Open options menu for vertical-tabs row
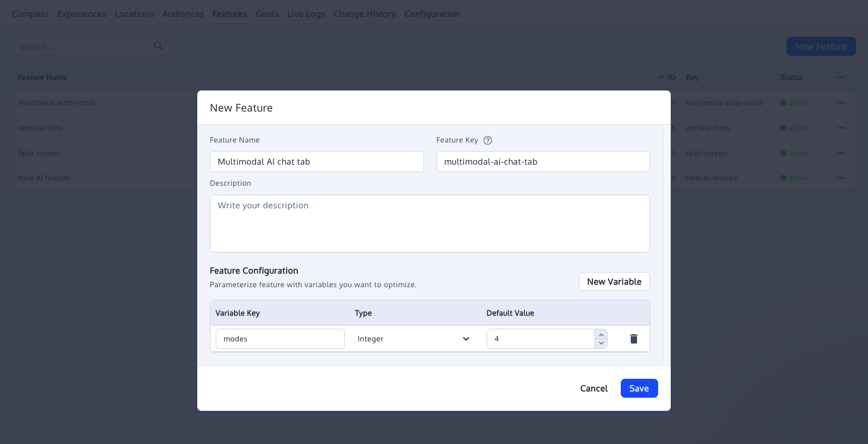 tap(841, 128)
